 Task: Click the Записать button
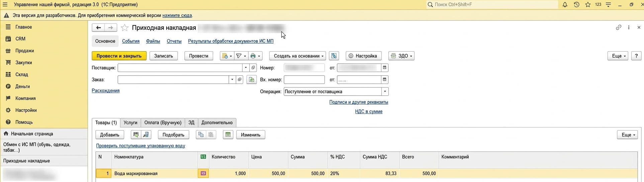[164, 56]
